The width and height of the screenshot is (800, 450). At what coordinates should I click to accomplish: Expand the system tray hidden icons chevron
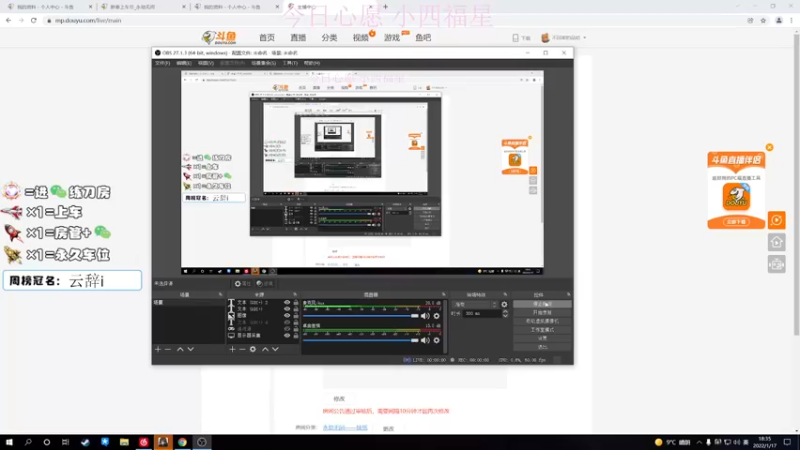[699, 442]
